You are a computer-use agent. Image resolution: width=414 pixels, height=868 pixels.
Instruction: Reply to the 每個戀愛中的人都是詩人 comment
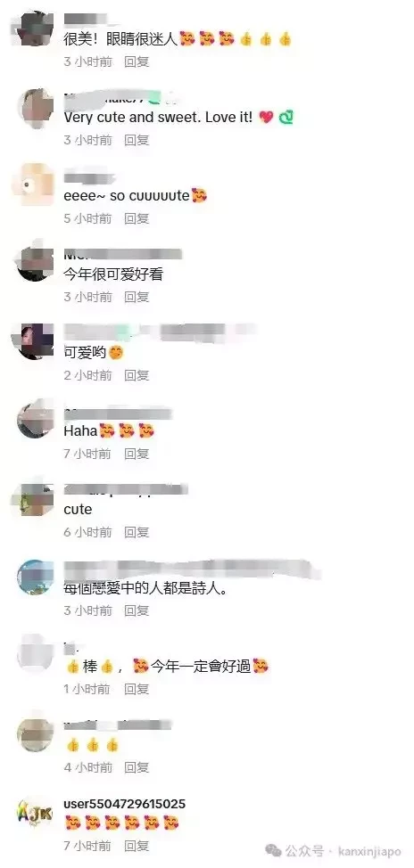(137, 610)
